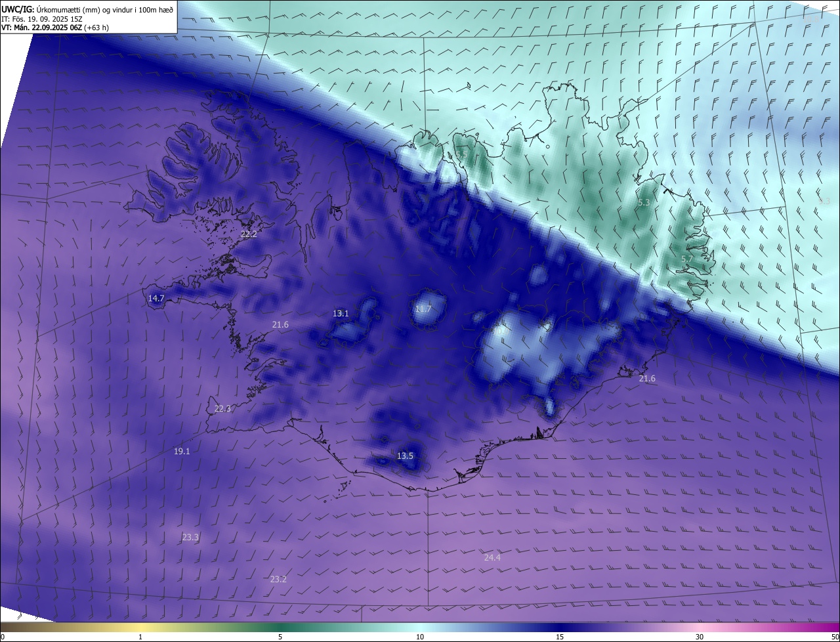Screen dimensions: 840x642
Task: Click the map value 19.1
Action: coord(182,451)
